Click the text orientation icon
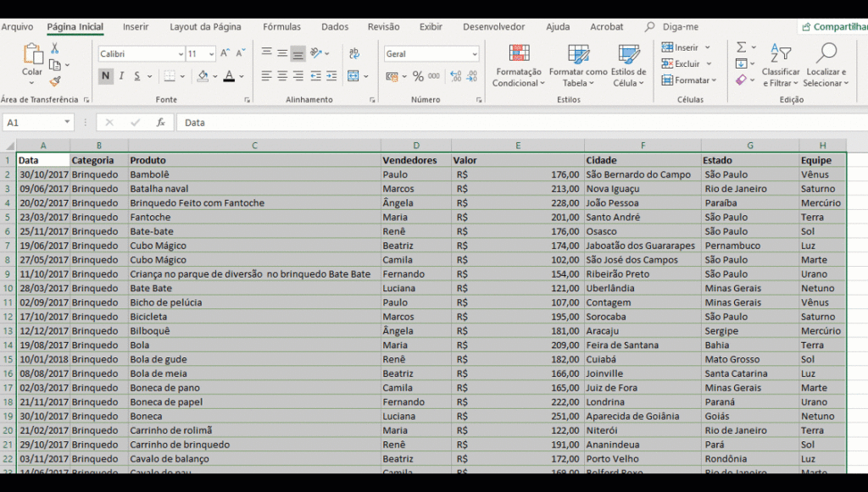Screen dimensions: 868x492 tap(316, 53)
